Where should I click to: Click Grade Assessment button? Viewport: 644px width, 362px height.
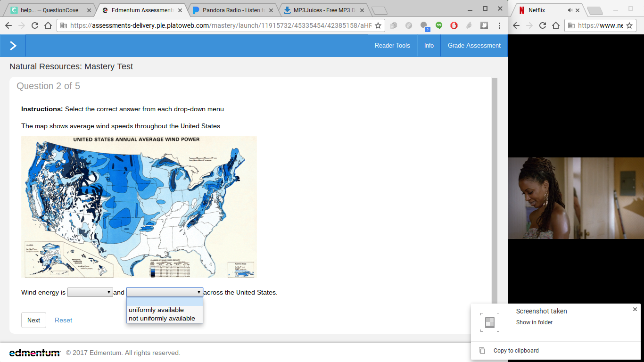point(474,45)
